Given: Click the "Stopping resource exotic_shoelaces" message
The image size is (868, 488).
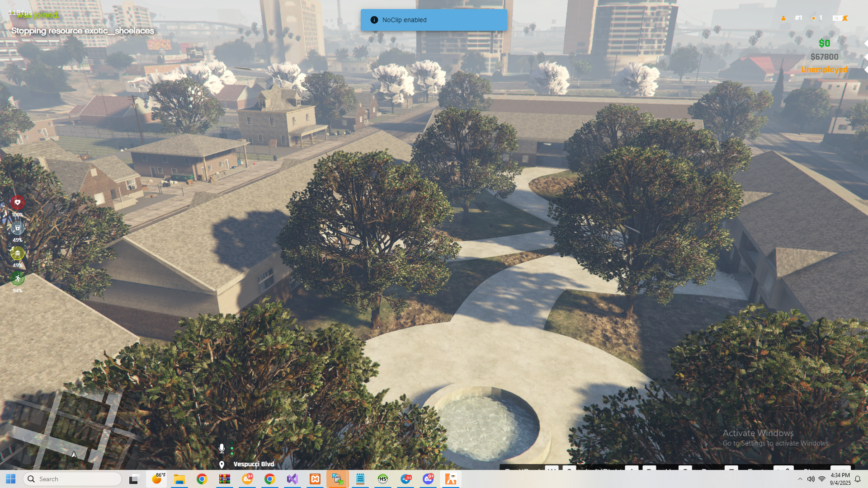Looking at the screenshot, I should click(83, 31).
